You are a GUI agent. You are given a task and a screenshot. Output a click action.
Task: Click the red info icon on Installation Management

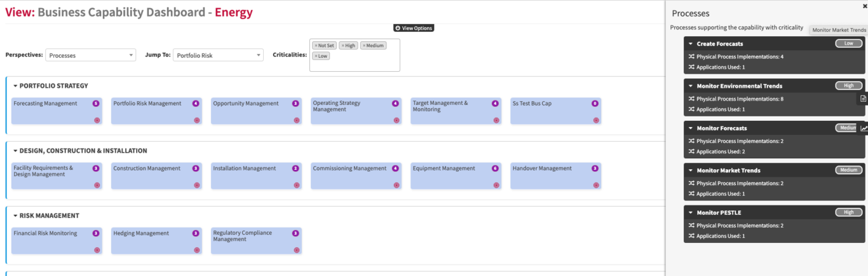tap(297, 185)
